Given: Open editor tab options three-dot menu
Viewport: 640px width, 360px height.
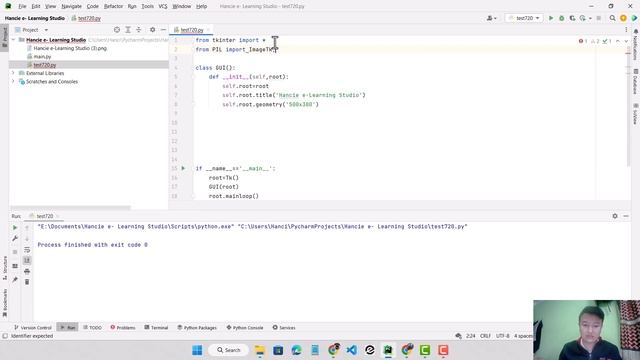Looking at the screenshot, I should (x=626, y=30).
